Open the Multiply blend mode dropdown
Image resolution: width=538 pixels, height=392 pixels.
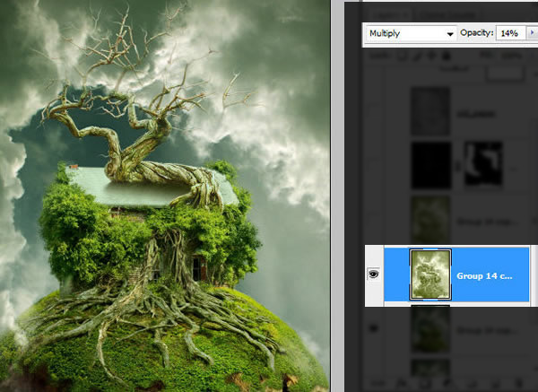412,34
